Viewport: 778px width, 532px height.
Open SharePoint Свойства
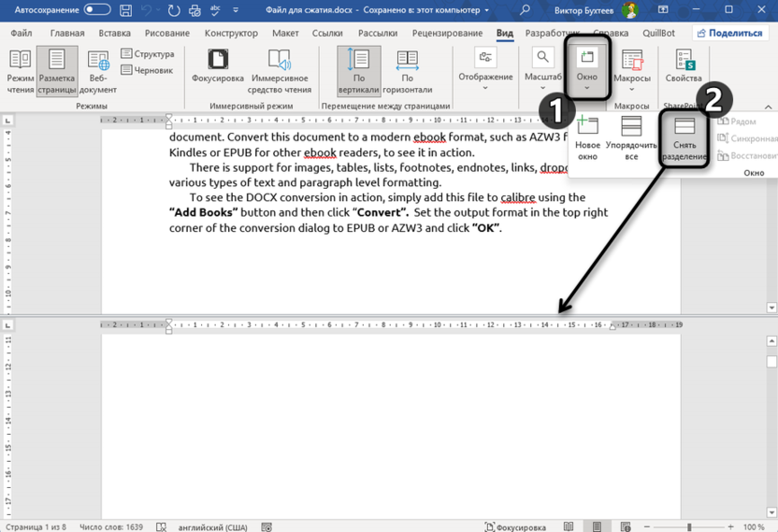click(683, 66)
